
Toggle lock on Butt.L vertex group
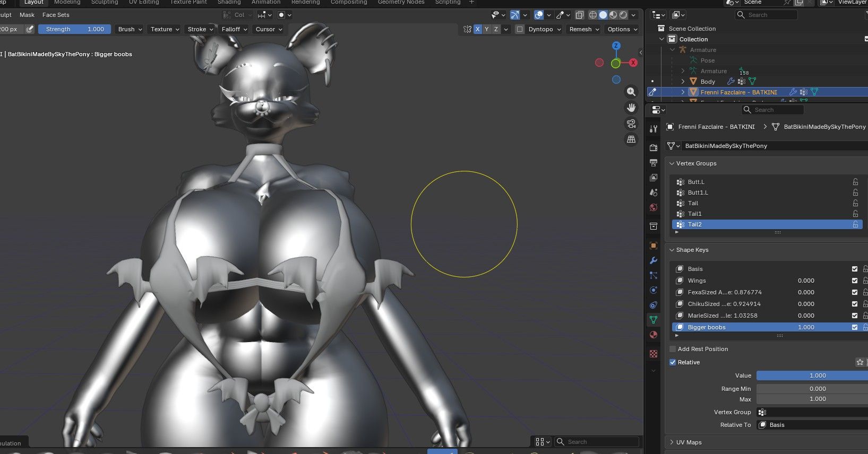(x=855, y=182)
